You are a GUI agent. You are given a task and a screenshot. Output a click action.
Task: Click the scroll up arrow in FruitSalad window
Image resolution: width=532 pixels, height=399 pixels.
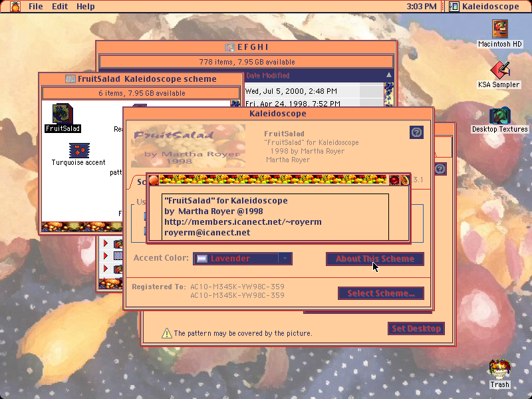click(x=235, y=104)
